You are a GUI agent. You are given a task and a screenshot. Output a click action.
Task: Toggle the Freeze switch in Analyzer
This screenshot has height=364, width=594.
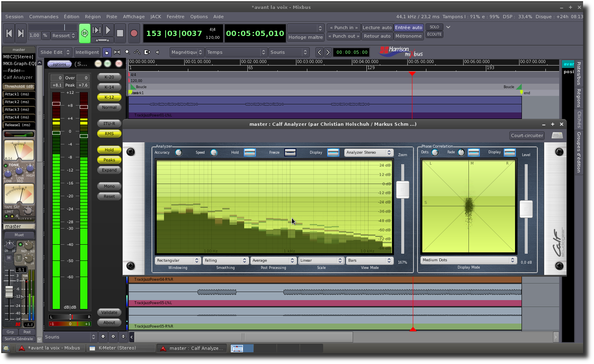(290, 152)
